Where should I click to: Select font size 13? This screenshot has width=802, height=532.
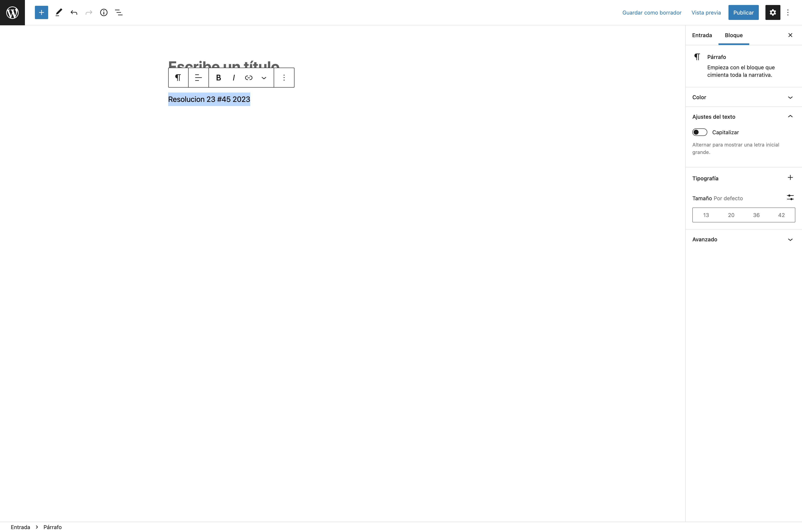coord(706,215)
